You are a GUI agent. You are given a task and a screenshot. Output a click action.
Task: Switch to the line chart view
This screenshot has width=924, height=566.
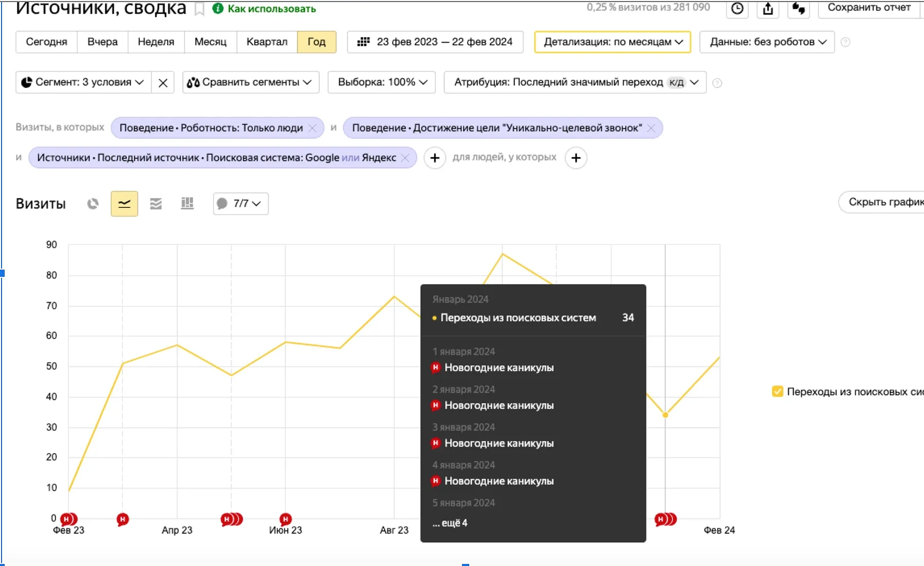coord(125,204)
